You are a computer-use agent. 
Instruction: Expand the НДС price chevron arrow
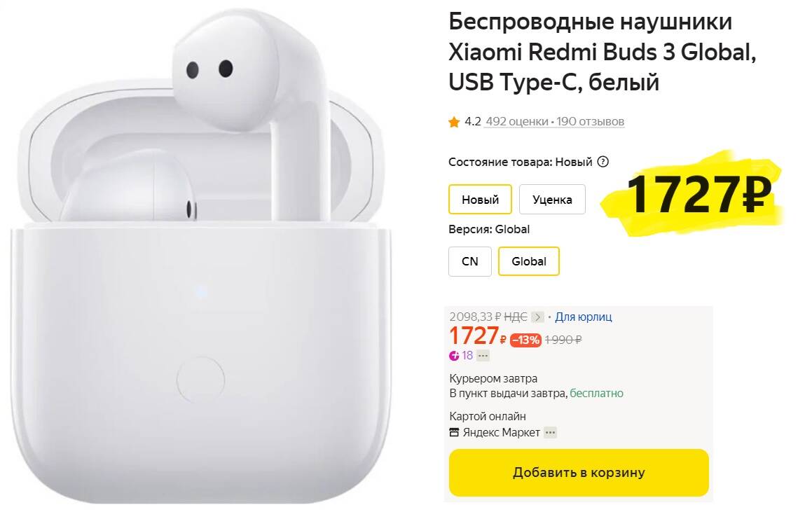point(537,317)
